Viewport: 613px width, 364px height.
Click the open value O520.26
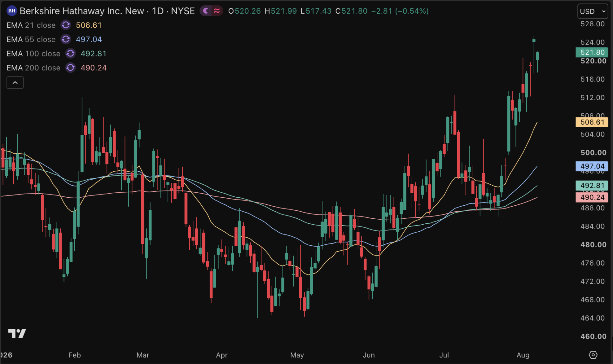[245, 11]
